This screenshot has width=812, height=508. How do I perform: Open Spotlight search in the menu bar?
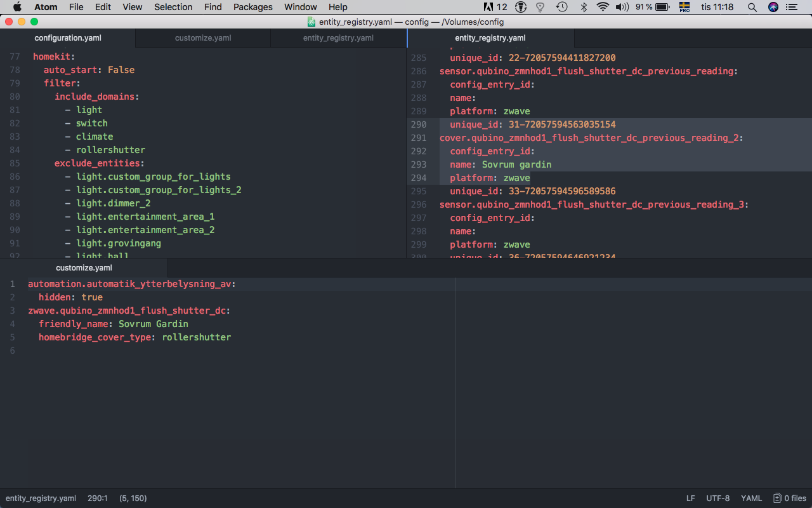(x=752, y=7)
